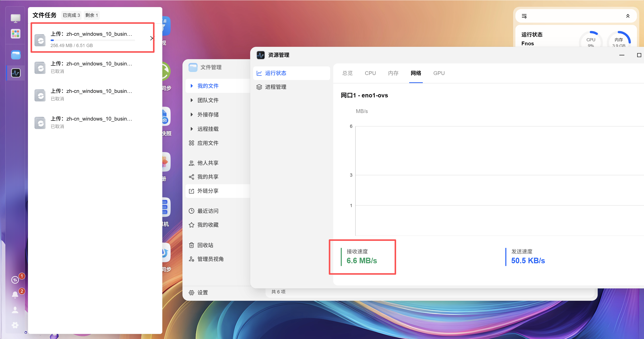The image size is (644, 339).
Task: Expand the 团队文件 tree node
Action: (x=192, y=100)
